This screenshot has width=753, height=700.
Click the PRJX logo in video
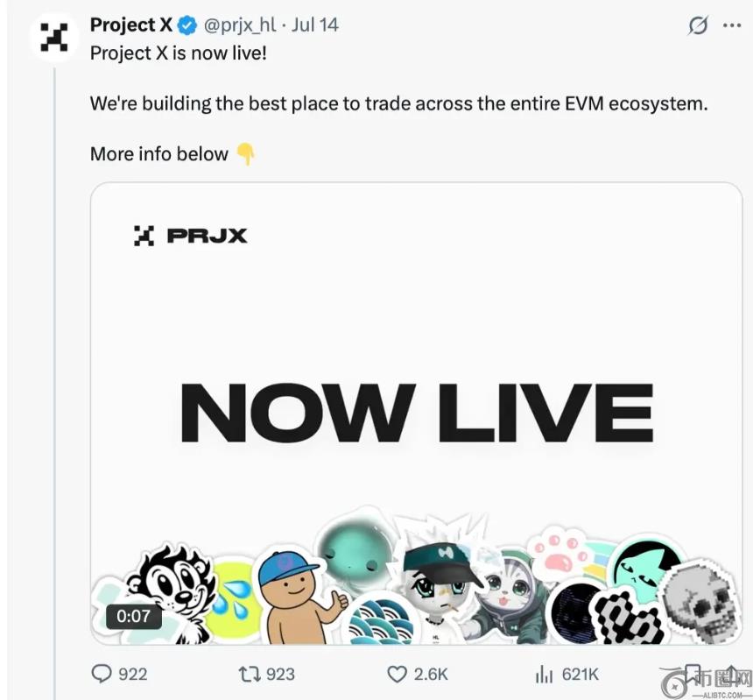click(x=191, y=235)
